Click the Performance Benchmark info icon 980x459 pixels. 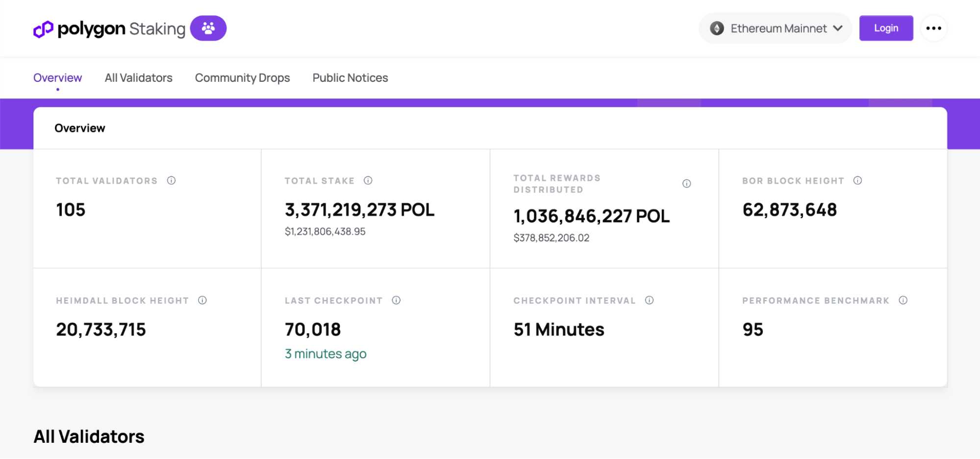(x=904, y=300)
